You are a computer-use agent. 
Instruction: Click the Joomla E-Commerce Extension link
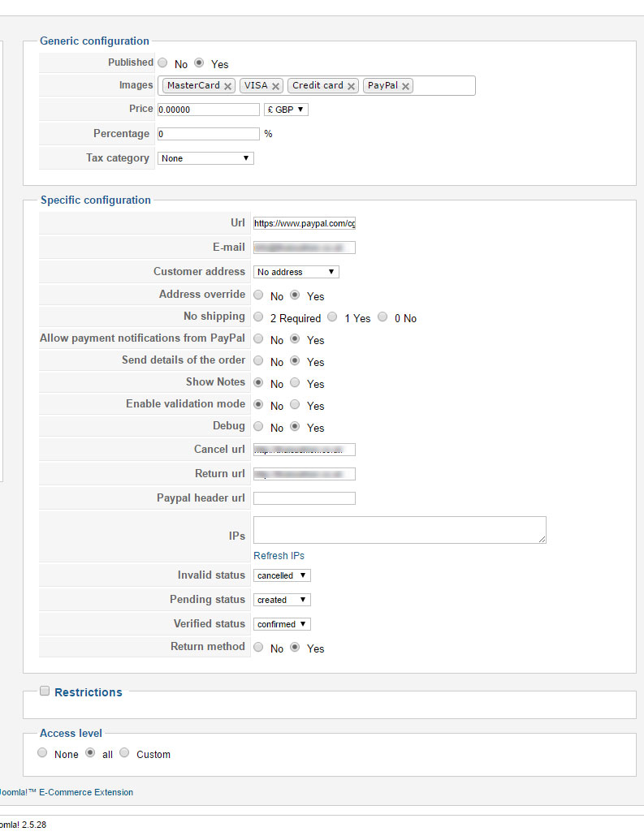(67, 792)
